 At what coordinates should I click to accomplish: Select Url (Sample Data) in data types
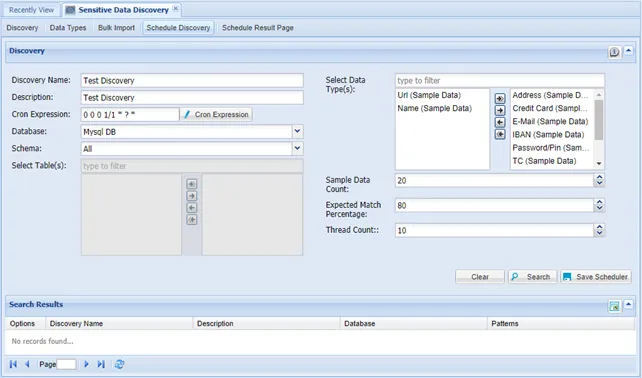point(429,95)
